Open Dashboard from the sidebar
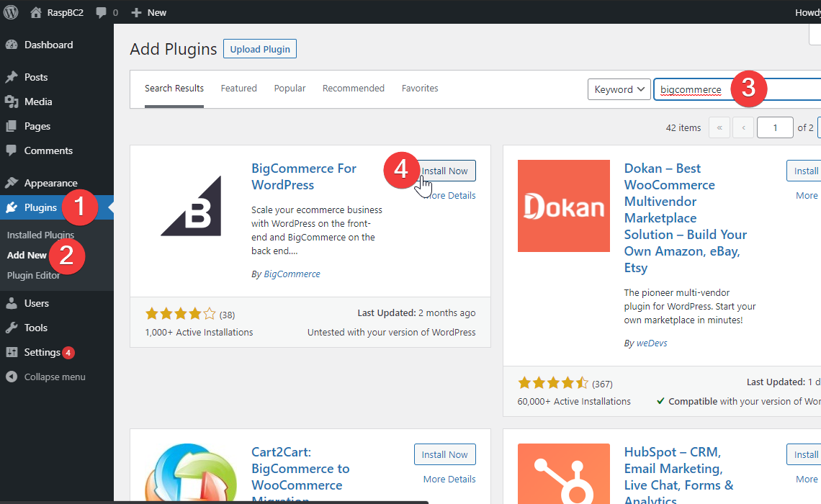Image resolution: width=821 pixels, height=504 pixels. (48, 45)
